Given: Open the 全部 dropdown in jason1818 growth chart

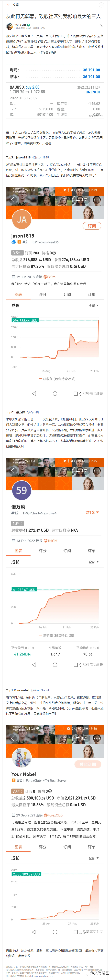Looking at the screenshot, I should pyautogui.click(x=93, y=306).
